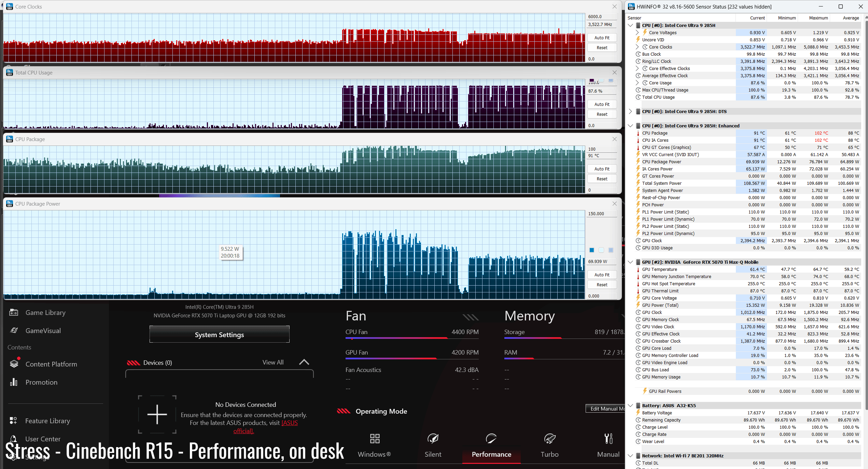Screen dimensions: 868x469
Task: Open Content Platform in the sidebar
Action: 51,364
